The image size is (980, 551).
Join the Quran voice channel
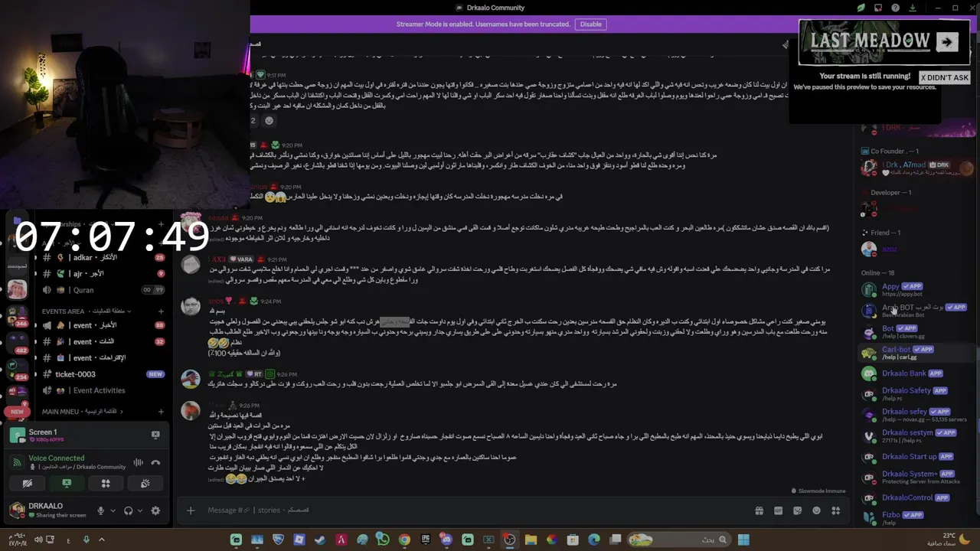104,290
